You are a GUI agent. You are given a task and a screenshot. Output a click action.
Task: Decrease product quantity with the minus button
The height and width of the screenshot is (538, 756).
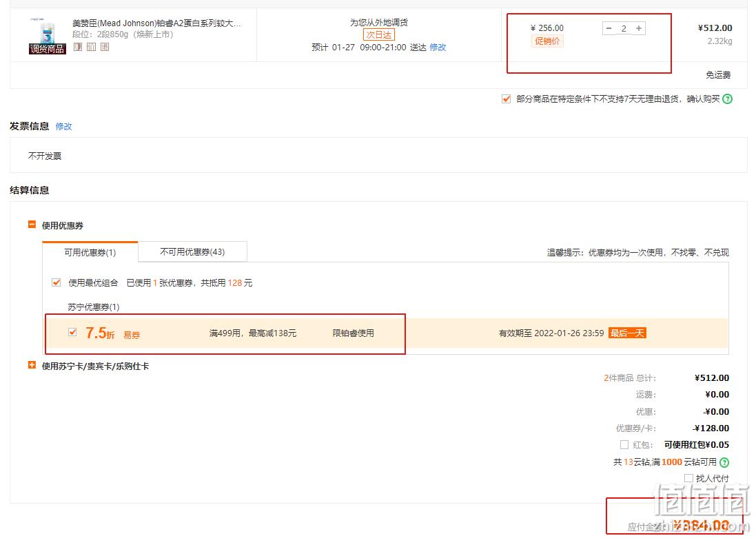[609, 28]
